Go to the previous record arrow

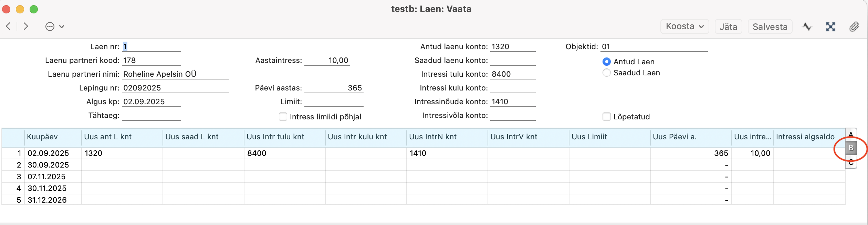click(x=9, y=26)
